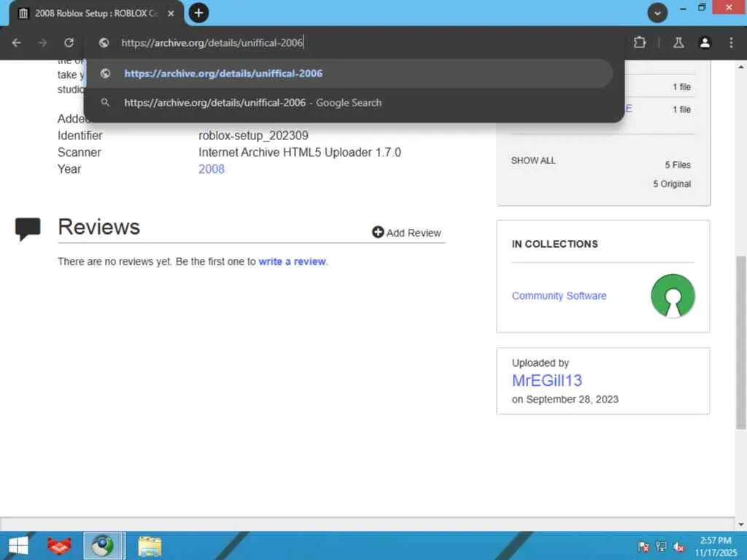Click SHOW ALL files link
747x560 pixels.
[533, 160]
